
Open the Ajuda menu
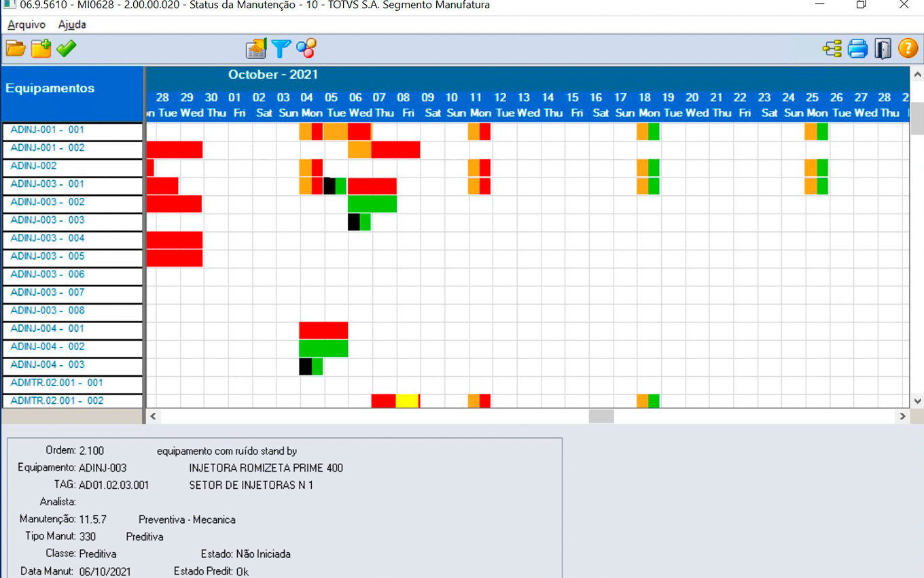pos(72,24)
